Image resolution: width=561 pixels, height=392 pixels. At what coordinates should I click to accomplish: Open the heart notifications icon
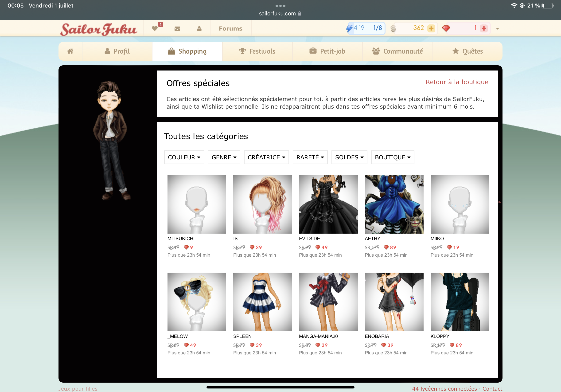[x=155, y=28]
